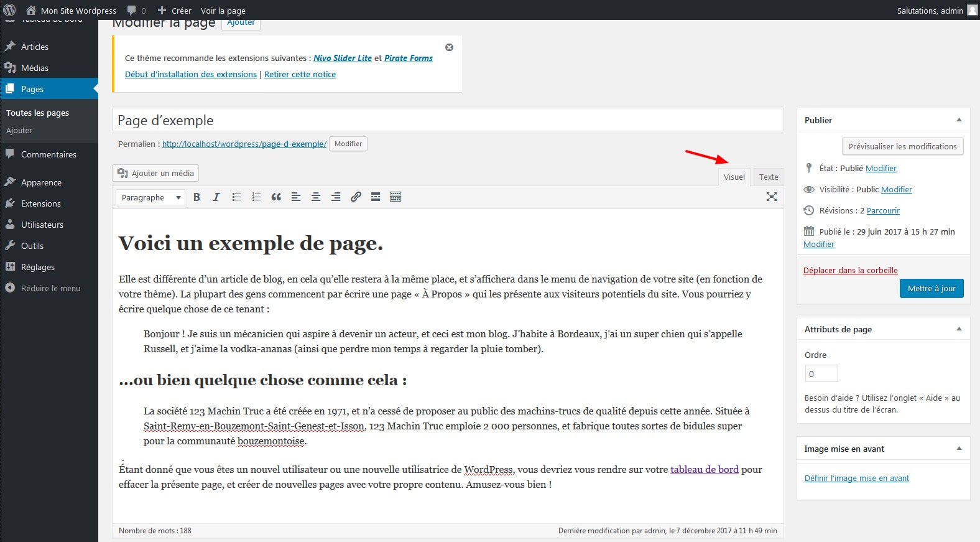Viewport: 980px width, 542px height.
Task: Open Réglages in the sidebar
Action: 49,267
